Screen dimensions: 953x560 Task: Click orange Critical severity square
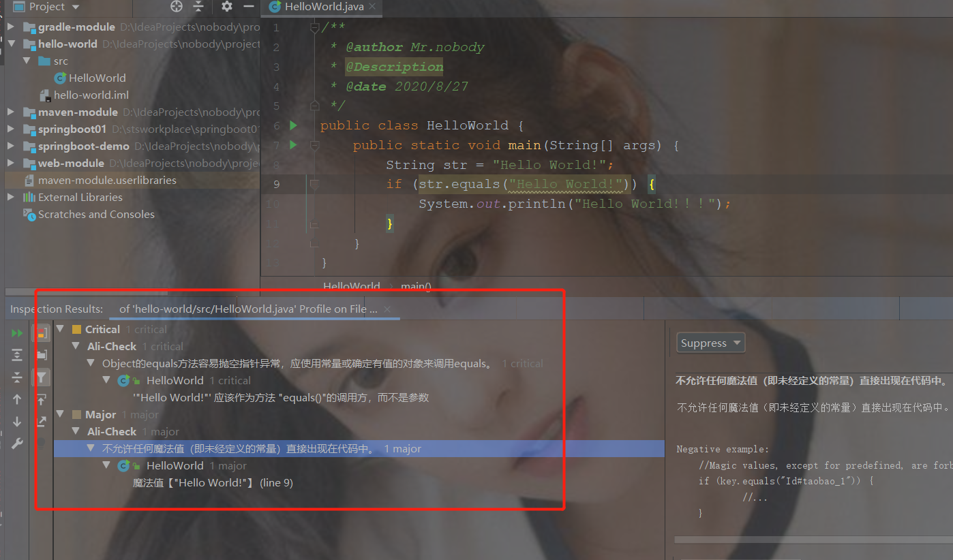point(76,330)
